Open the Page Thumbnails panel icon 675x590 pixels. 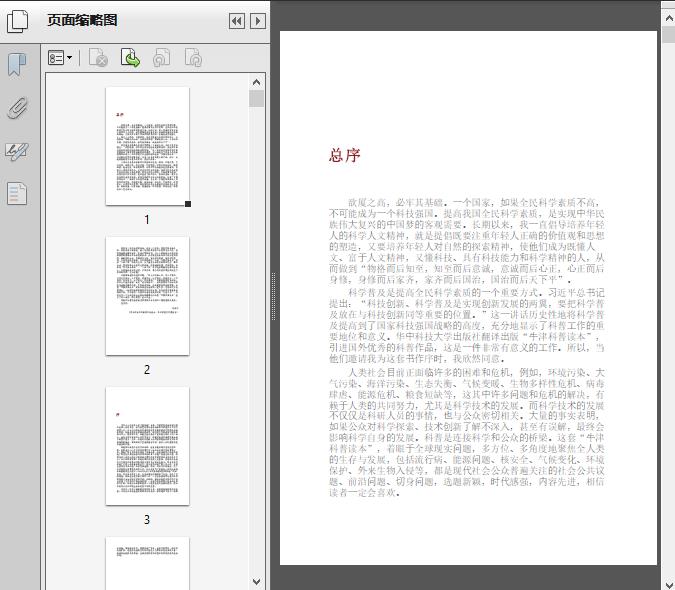17,20
